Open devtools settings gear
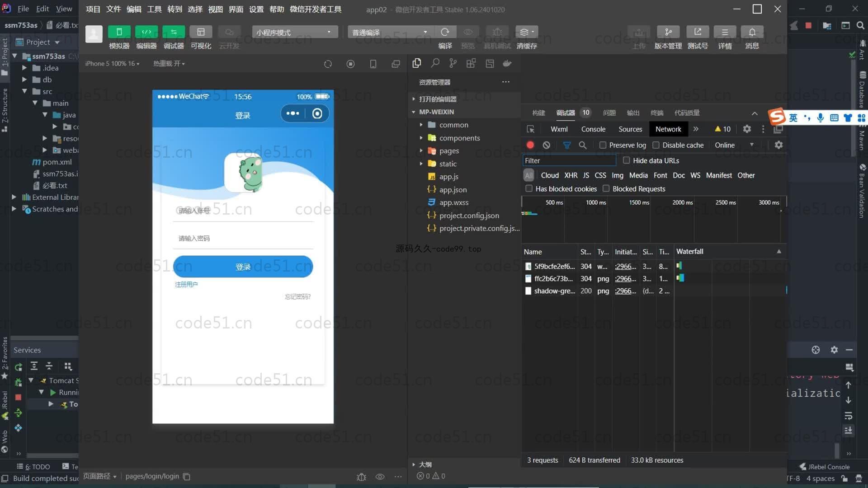The height and width of the screenshot is (488, 868). pyautogui.click(x=747, y=129)
